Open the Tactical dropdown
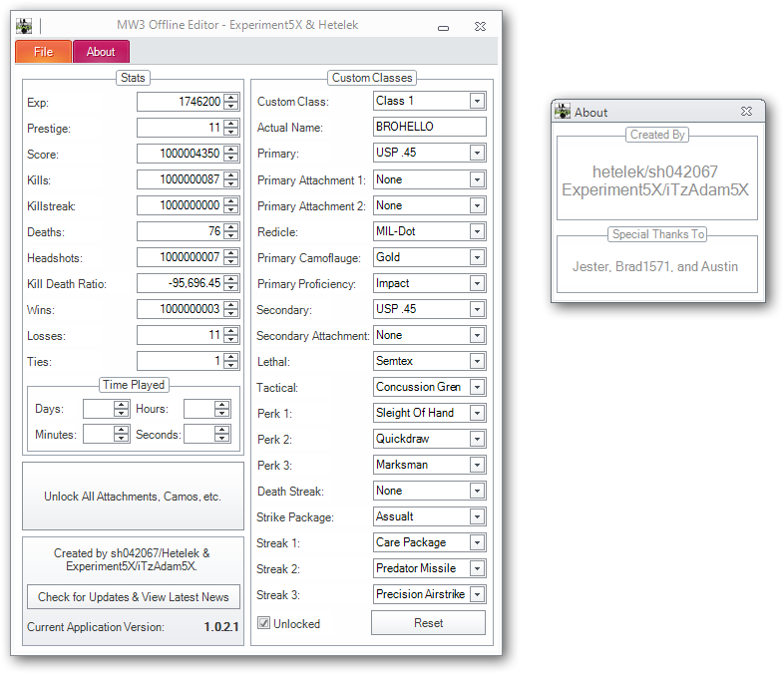Viewport: 784px width, 674px height. click(x=477, y=387)
